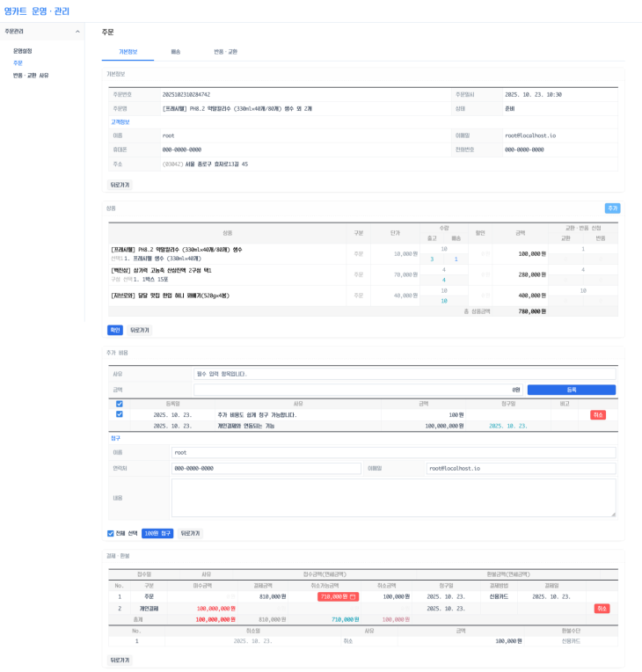Click the 이메일 field in 청구 section
The image size is (642, 672).
tap(521, 468)
